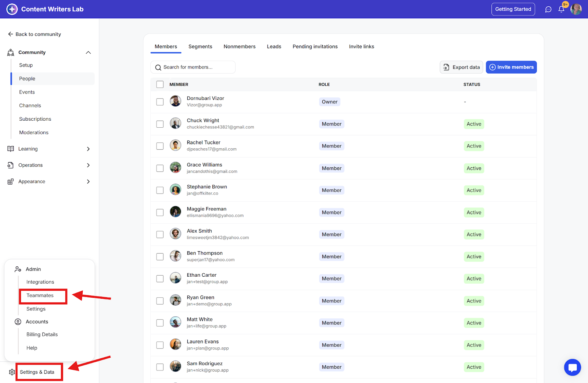Open the chat messages icon in header
The height and width of the screenshot is (383, 588).
tap(548, 9)
